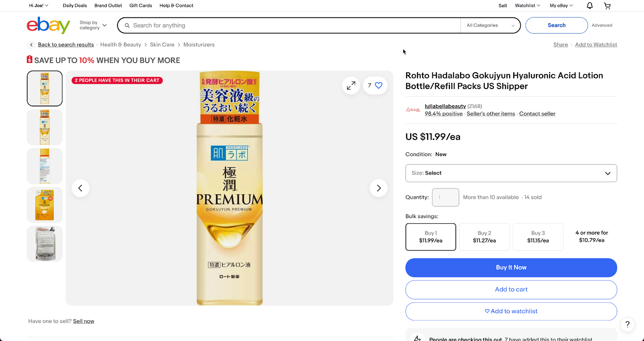
Task: Open the notifications bell icon
Action: pos(590,6)
